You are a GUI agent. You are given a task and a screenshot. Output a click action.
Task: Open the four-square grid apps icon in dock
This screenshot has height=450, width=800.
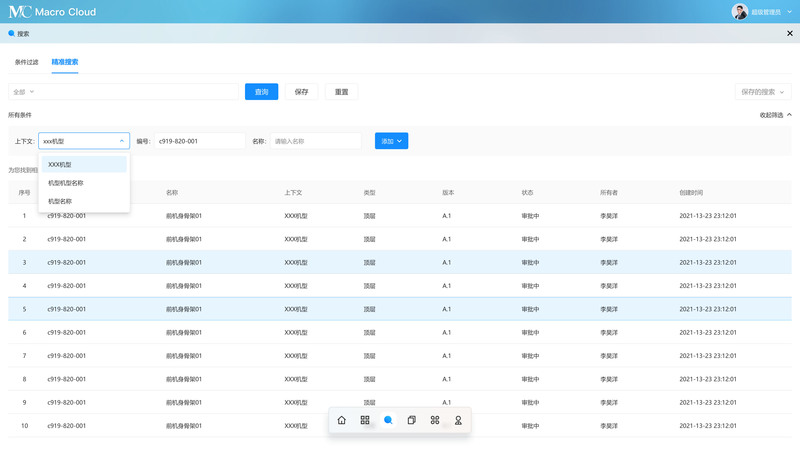point(365,420)
